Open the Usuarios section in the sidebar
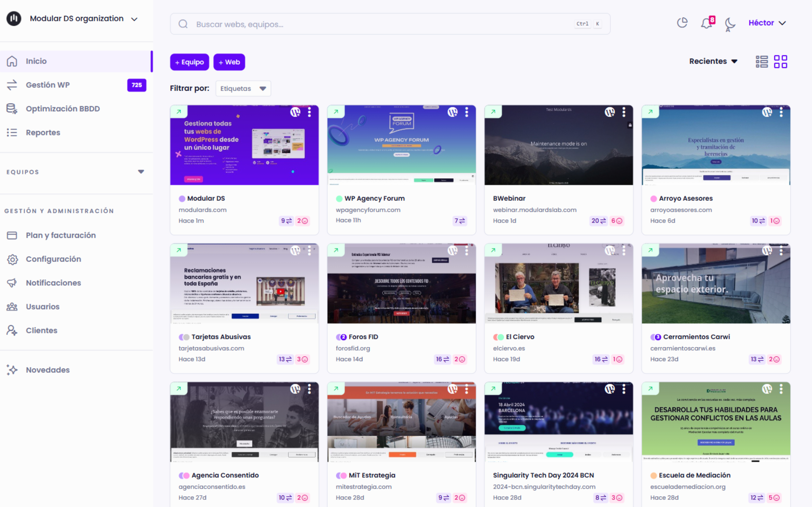Viewport: 812px width, 507px height. 42,306
